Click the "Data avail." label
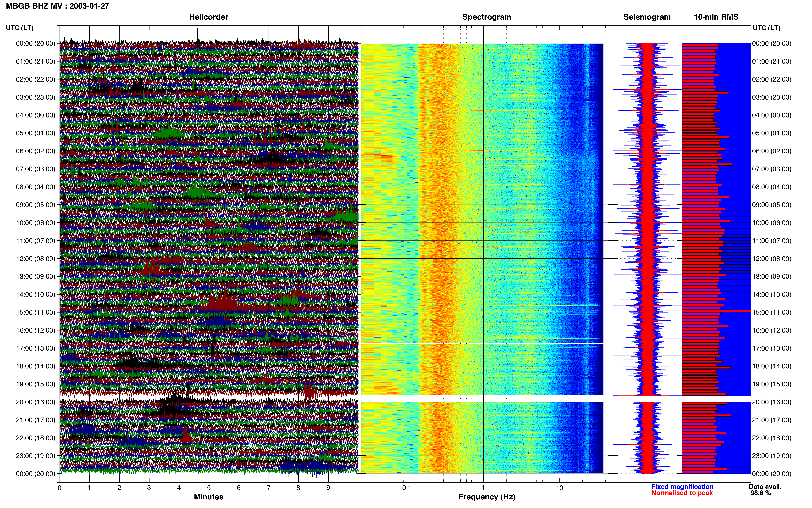Image resolution: width=812 pixels, height=508 pixels. point(765,486)
